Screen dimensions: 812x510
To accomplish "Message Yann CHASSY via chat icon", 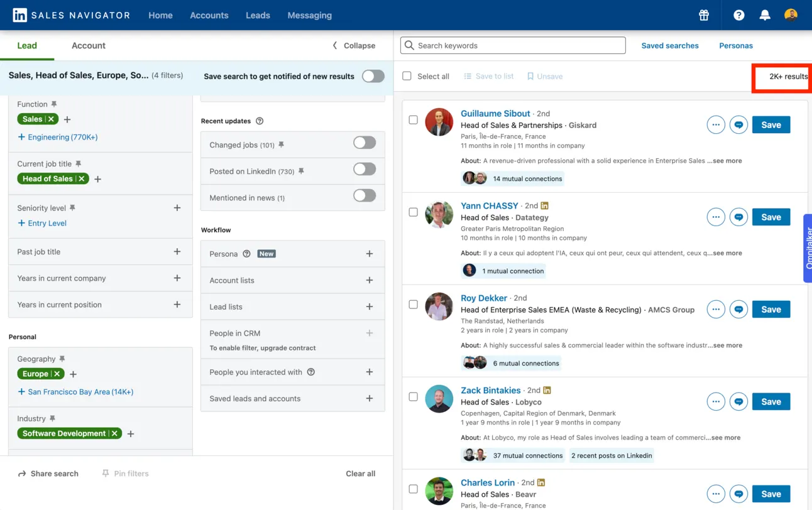I will point(738,217).
